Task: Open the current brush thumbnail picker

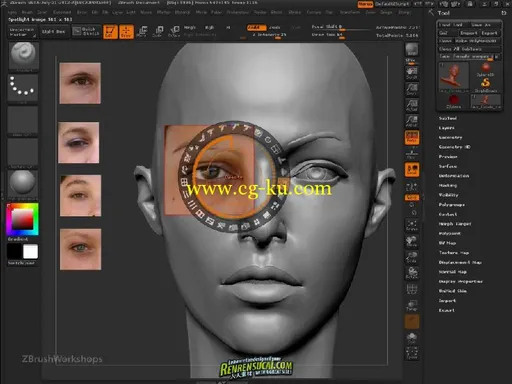Action: click(23, 56)
